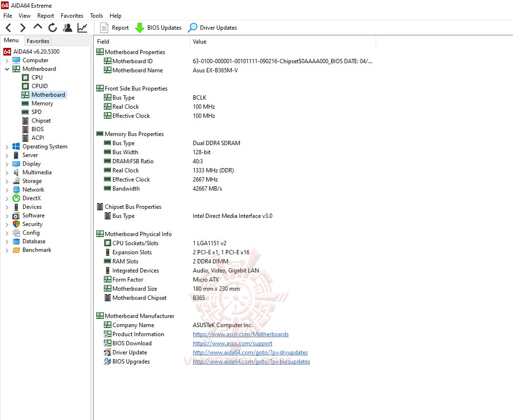Open the Tools menu

tap(96, 15)
